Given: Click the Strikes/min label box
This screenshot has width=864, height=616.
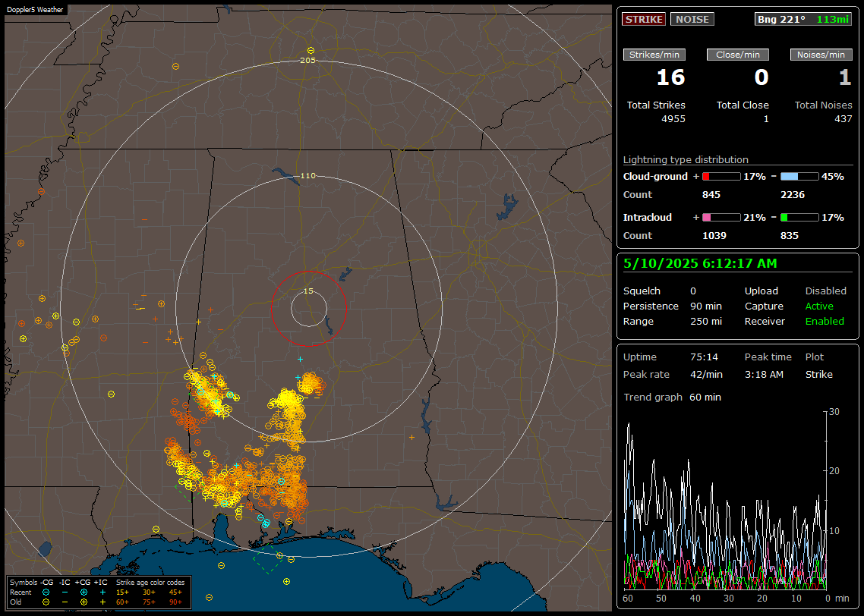Looking at the screenshot, I should pyautogui.click(x=654, y=55).
